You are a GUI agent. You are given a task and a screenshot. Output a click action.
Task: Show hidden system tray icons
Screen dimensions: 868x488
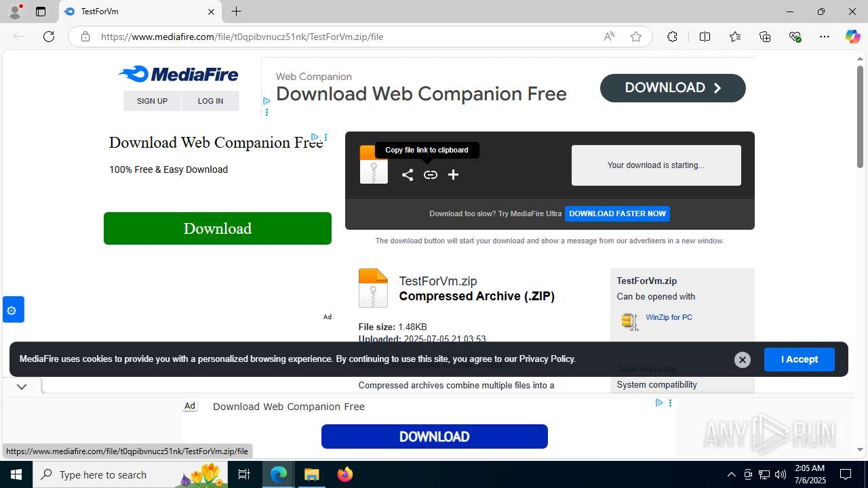click(731, 474)
